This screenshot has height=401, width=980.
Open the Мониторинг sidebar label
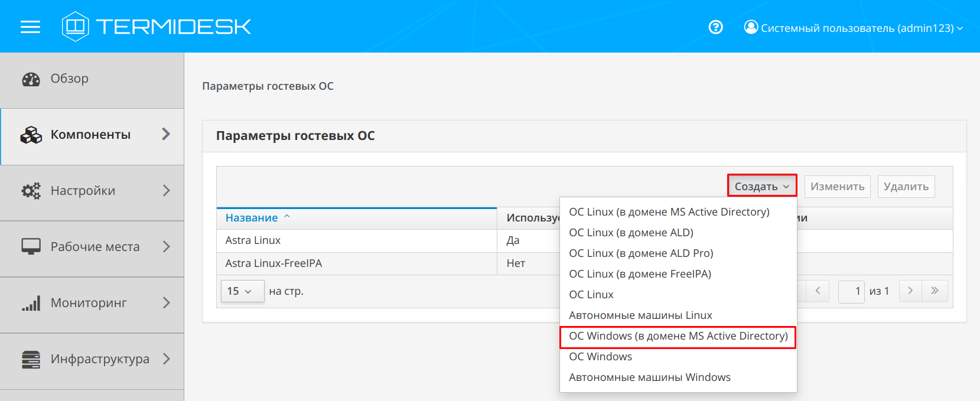89,303
